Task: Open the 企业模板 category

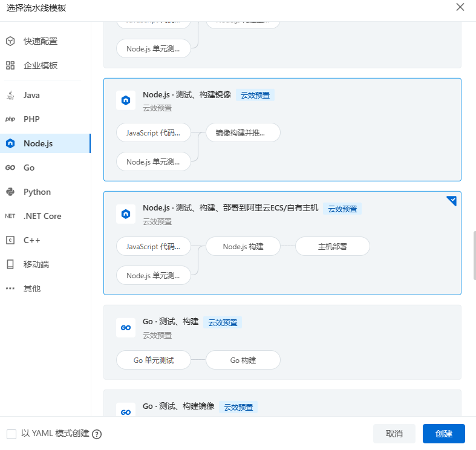Action: click(x=45, y=65)
